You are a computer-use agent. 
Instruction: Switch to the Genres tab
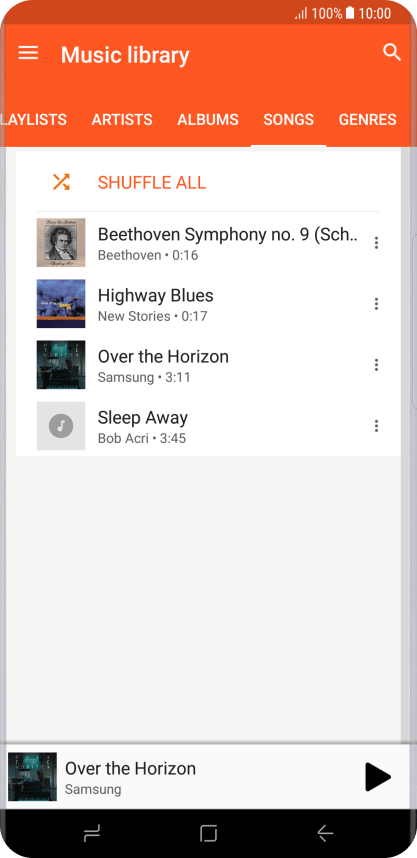367,119
